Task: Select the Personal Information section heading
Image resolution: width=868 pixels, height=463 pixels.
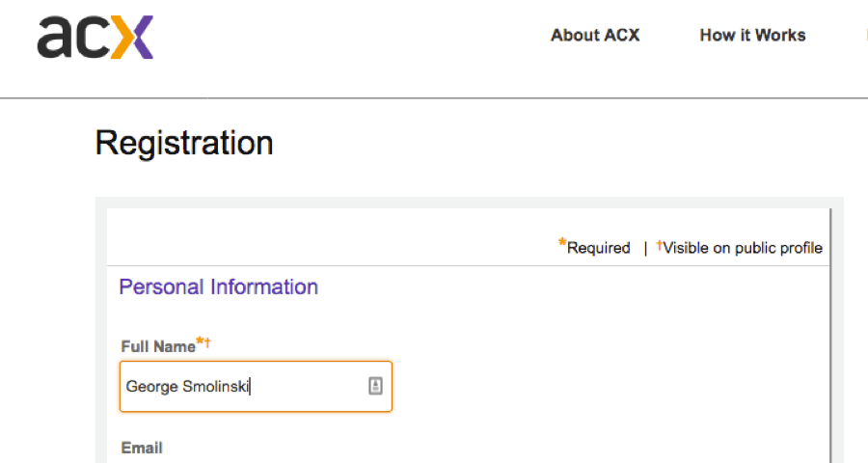Action: click(x=218, y=287)
